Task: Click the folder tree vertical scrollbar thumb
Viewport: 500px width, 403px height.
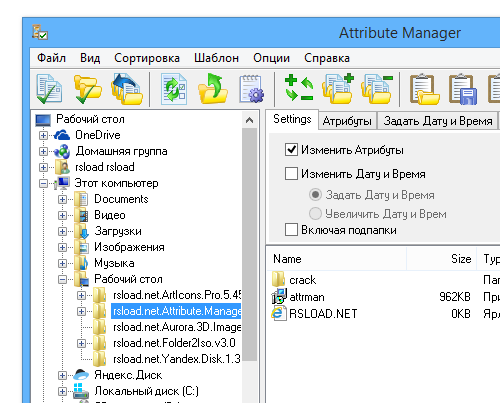Action: (249, 245)
